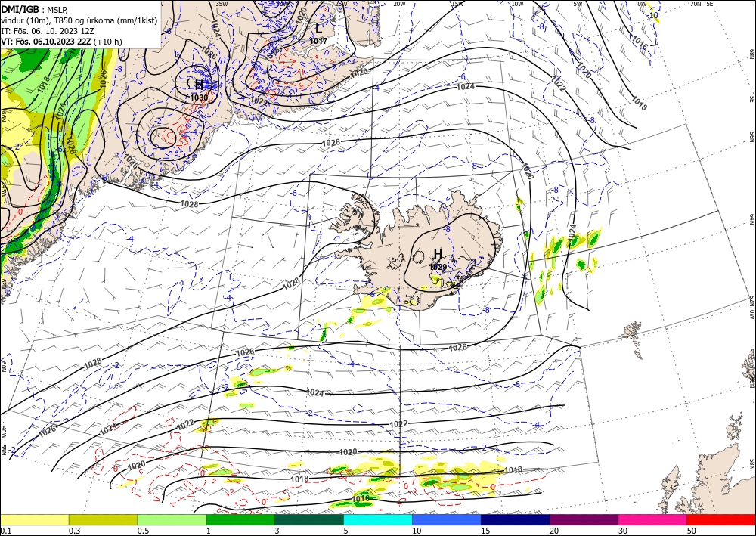
Task: Click the '1020' isobar label above '1018' mid-map
Action: [x=348, y=452]
